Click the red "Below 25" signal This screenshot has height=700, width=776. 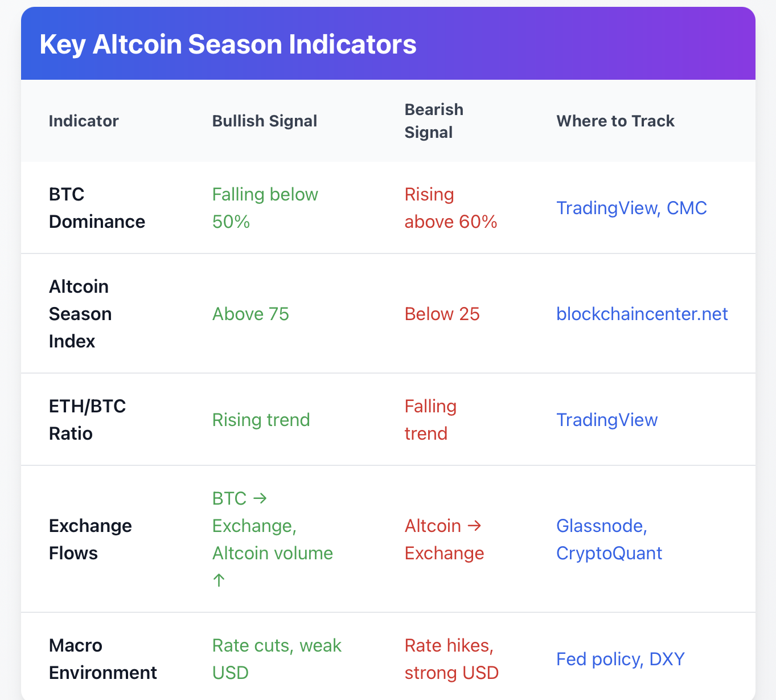pyautogui.click(x=442, y=314)
